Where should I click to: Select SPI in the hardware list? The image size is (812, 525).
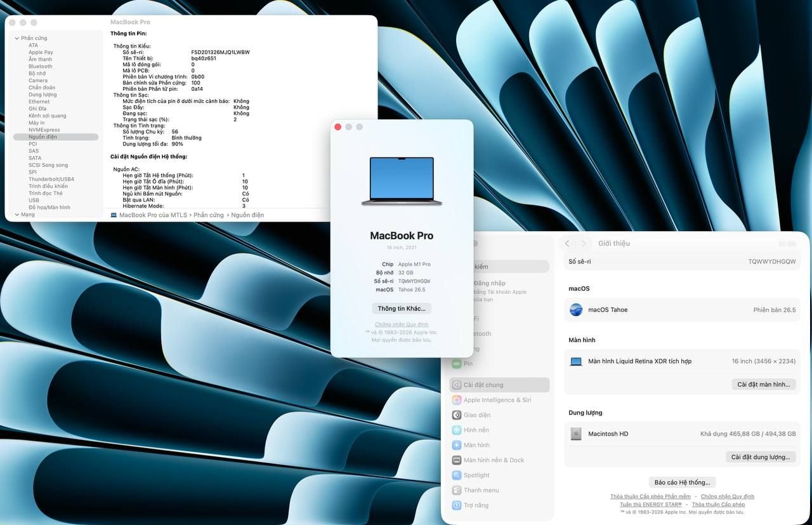coord(32,172)
